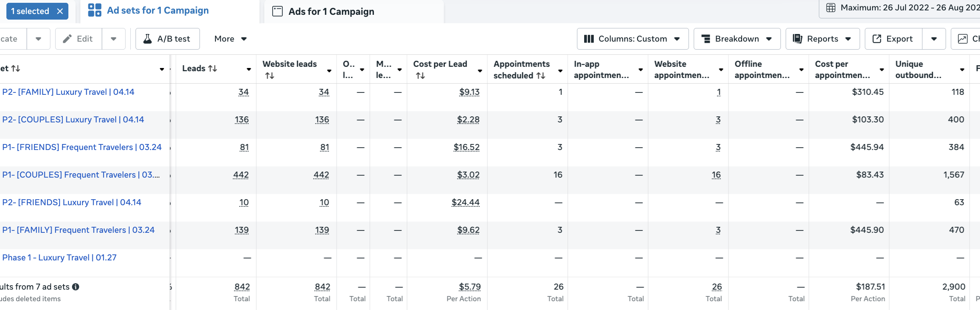Open P2- [COUPLES] Luxury Travel ad set

73,120
